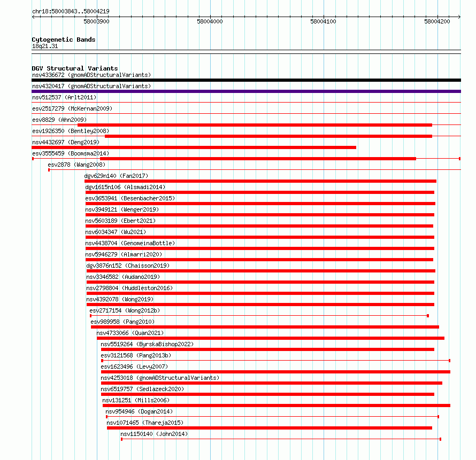This screenshot has height=460, width=476.
Task: Click the red bar under esv989958 (Pang2010)
Action: pyautogui.click(x=265, y=327)
